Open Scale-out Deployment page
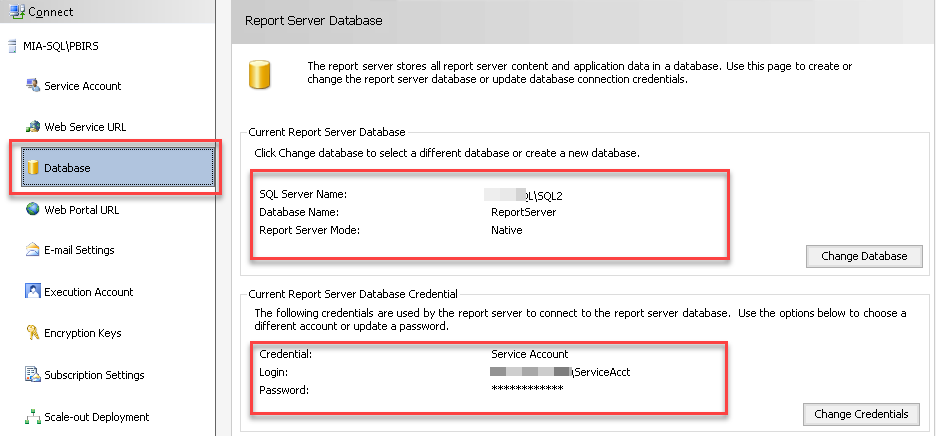The width and height of the screenshot is (936, 436). 96,417
